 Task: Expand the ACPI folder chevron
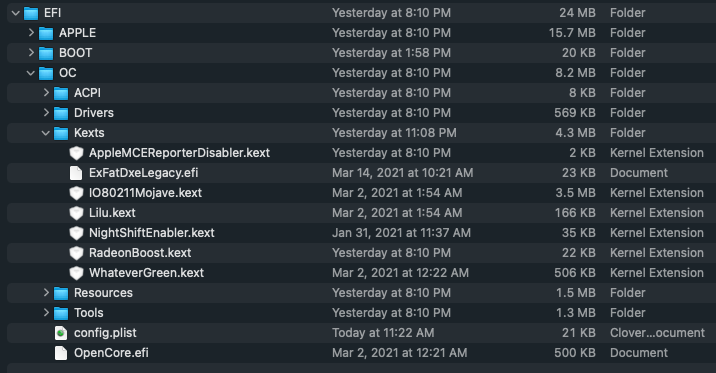pos(46,93)
